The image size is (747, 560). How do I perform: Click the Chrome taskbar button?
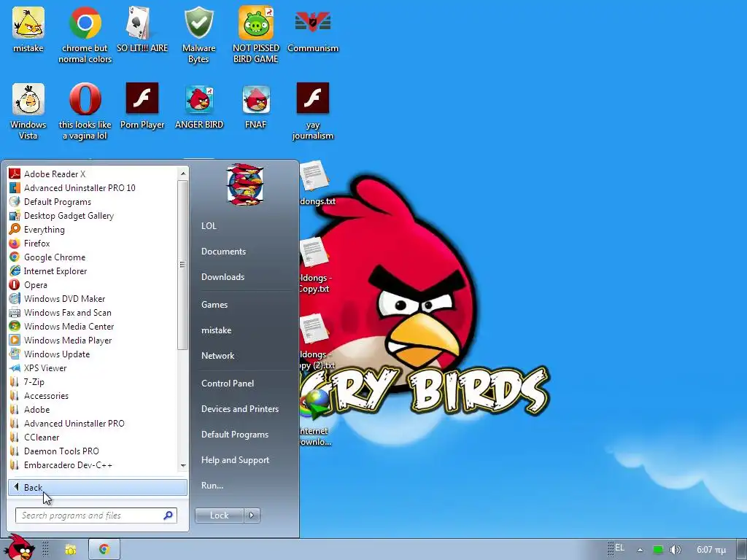pos(104,550)
